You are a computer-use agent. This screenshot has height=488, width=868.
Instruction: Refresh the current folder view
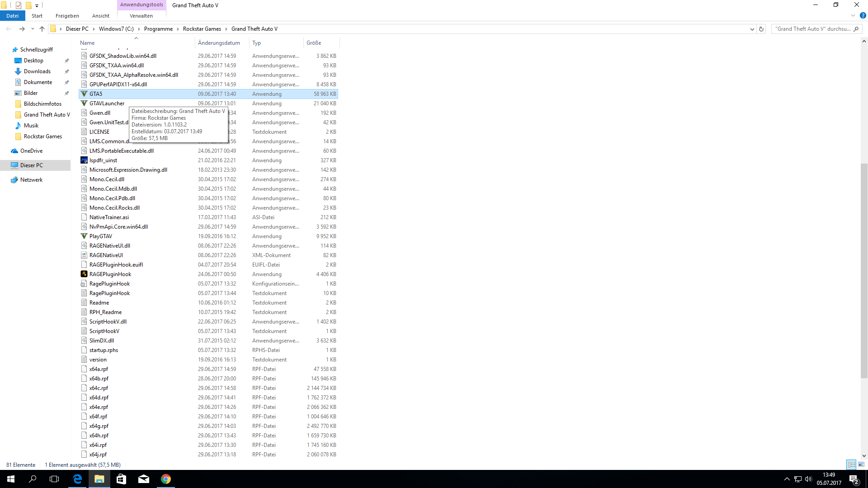pos(761,29)
